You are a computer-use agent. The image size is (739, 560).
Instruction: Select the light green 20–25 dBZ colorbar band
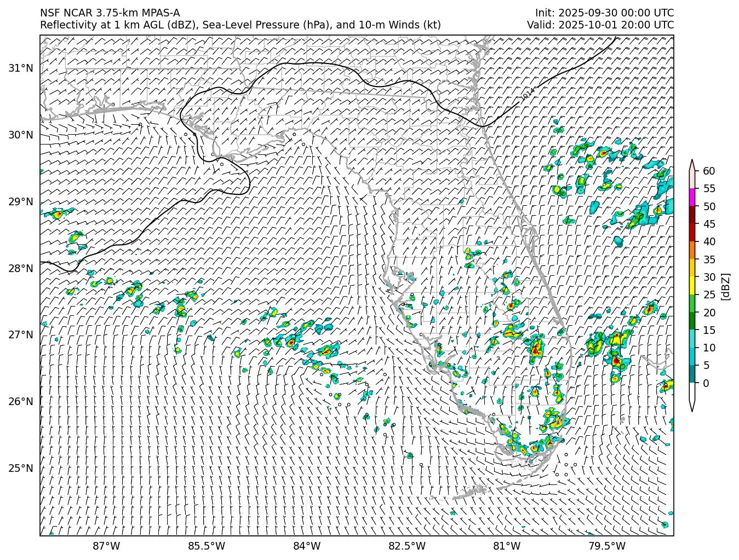click(x=692, y=303)
